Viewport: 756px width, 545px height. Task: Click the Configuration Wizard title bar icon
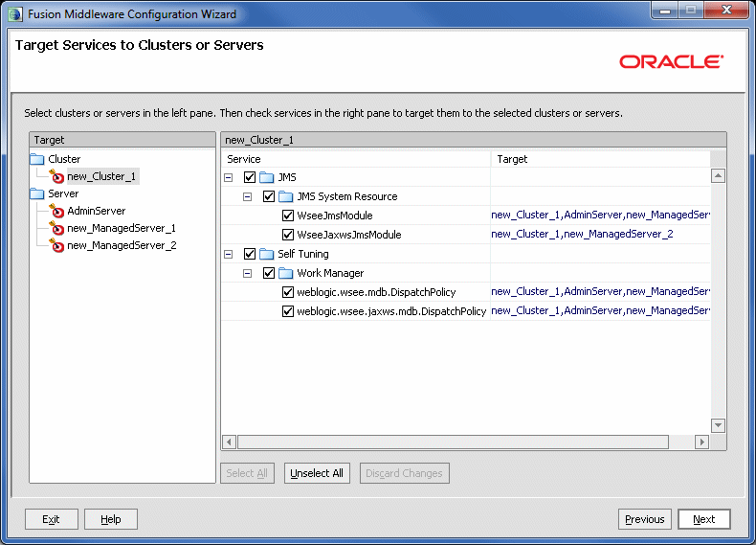pyautogui.click(x=15, y=14)
